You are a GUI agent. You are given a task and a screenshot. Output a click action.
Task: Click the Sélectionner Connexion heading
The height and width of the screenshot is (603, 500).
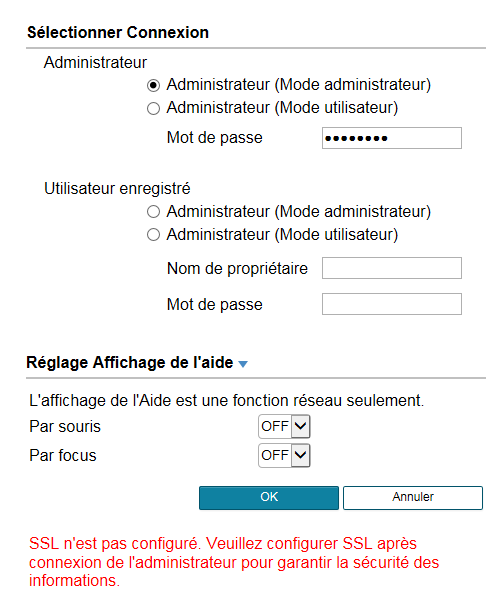coord(118,32)
